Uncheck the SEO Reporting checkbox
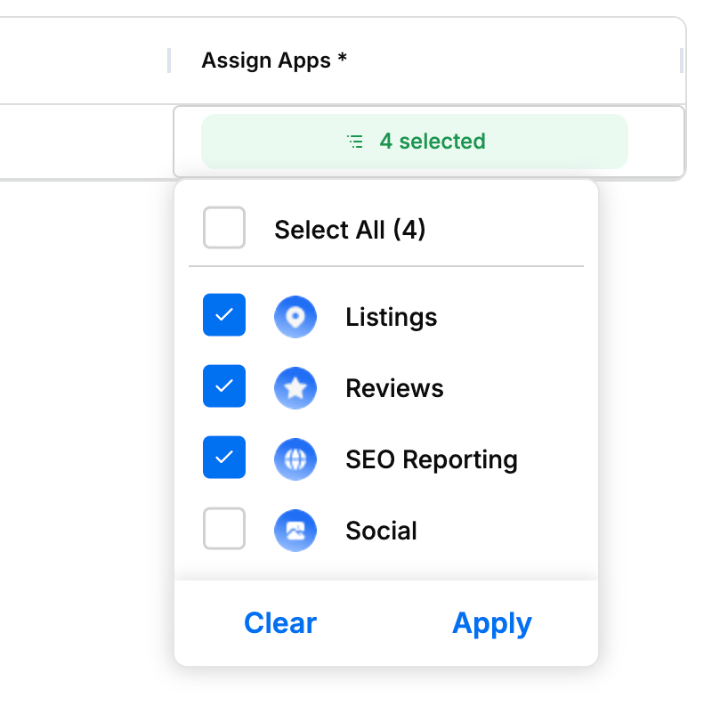Viewport: 728px width, 714px height. click(x=224, y=457)
